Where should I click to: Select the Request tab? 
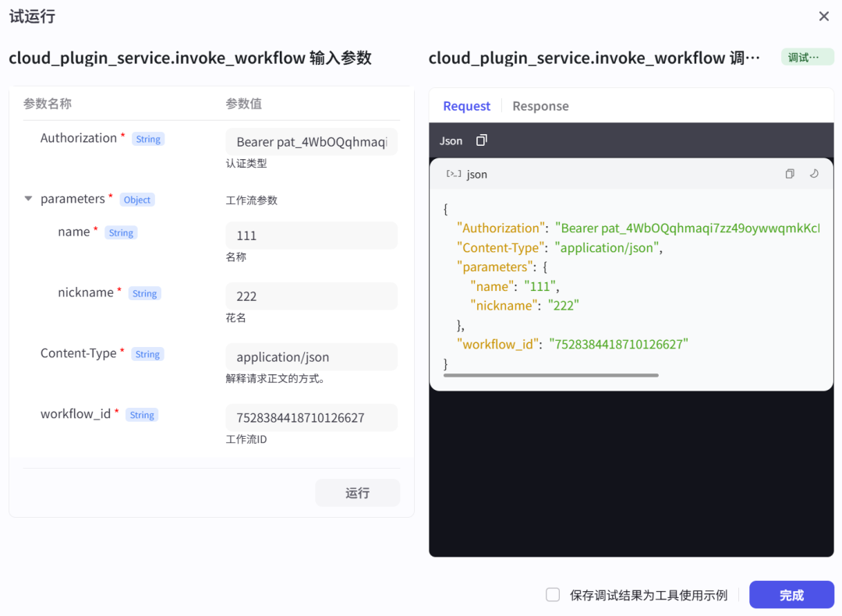click(x=466, y=106)
